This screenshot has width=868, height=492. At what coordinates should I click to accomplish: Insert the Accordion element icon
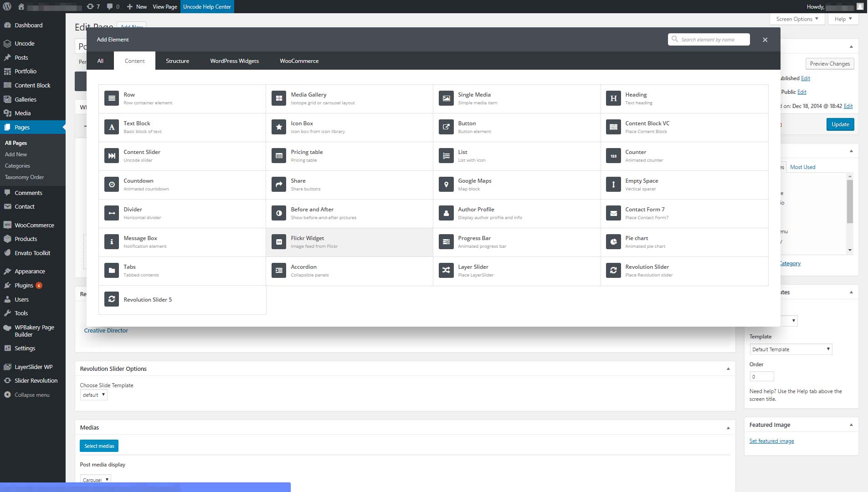[x=279, y=271]
